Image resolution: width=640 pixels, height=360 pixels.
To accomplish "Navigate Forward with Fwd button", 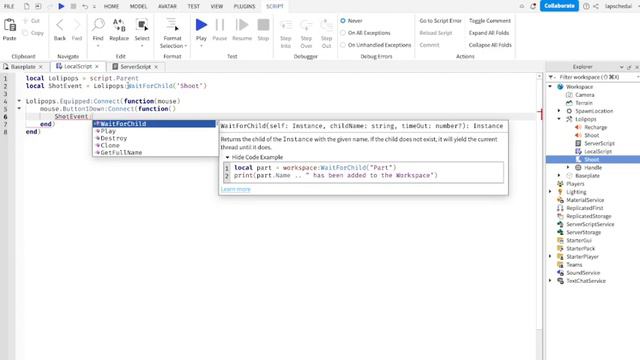I will coord(77,29).
